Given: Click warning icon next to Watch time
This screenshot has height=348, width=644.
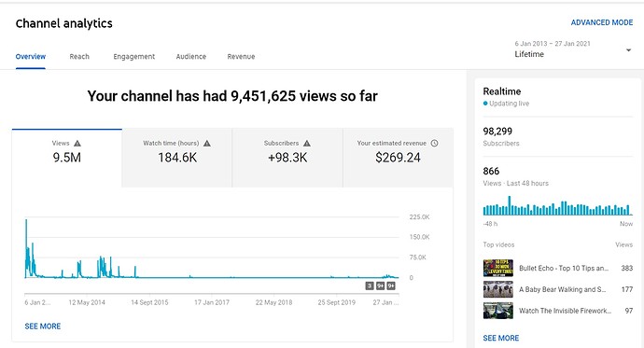Looking at the screenshot, I should click(x=207, y=144).
